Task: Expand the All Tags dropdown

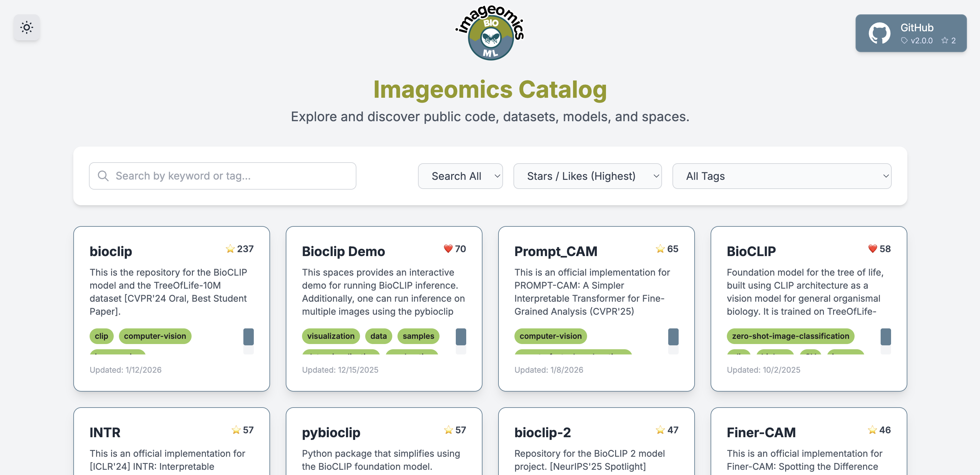Action: [782, 176]
